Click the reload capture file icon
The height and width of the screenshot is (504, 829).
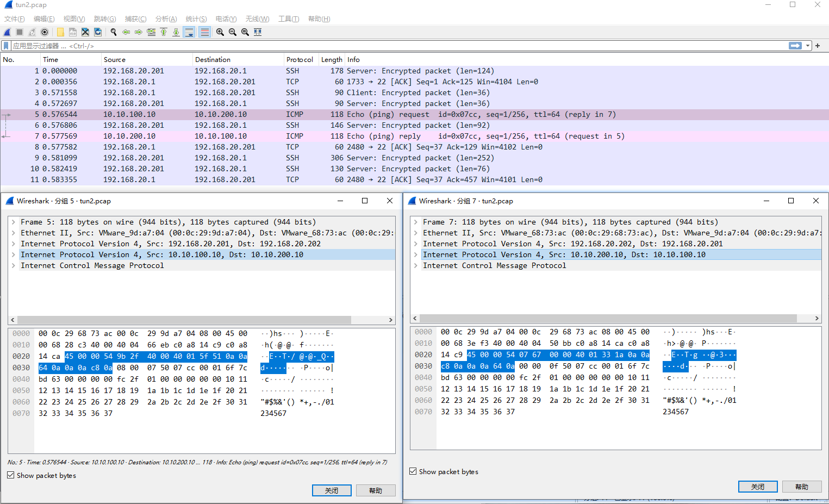[98, 32]
